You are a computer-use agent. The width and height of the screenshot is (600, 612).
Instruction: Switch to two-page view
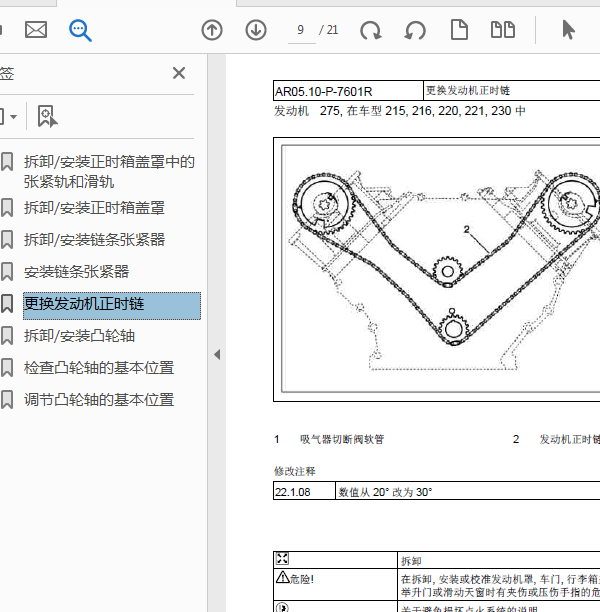[x=503, y=30]
